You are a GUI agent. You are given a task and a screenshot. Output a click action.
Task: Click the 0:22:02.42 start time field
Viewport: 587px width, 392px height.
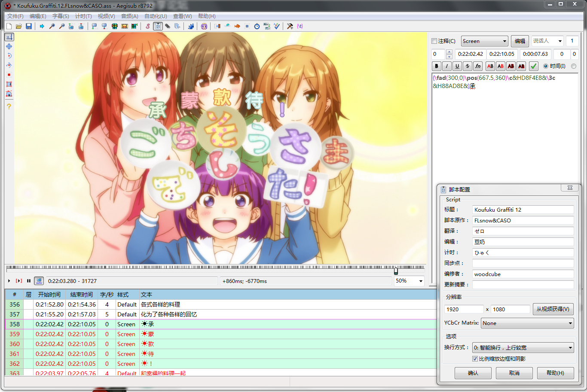click(470, 54)
